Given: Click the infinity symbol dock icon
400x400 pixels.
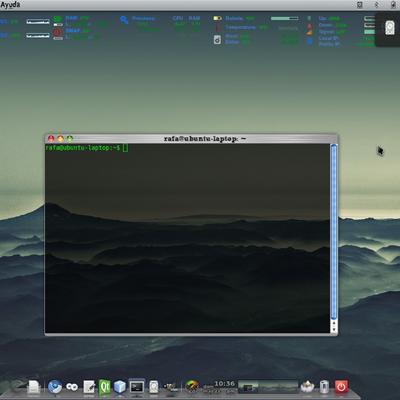Looking at the screenshot, I should pyautogui.click(x=72, y=387).
